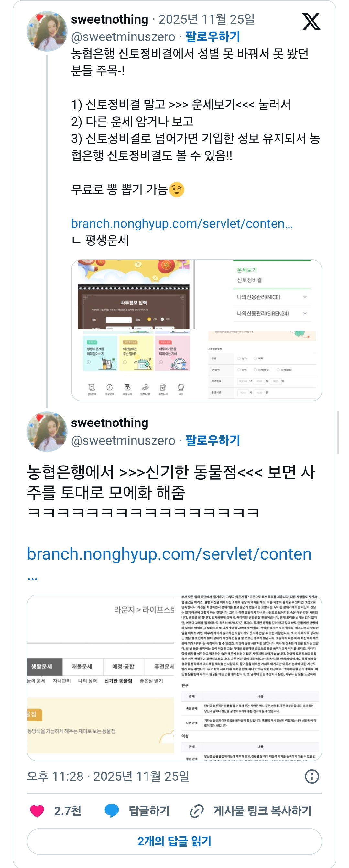Screen dimensions: 349x868
Task: Open the second sweetnothing profile avatar
Action: click(47, 431)
